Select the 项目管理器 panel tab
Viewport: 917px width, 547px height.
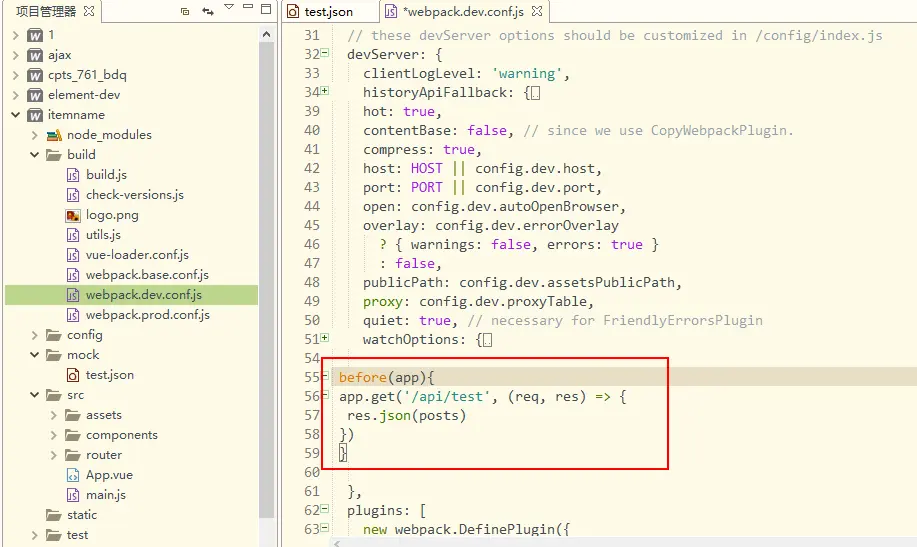[x=46, y=12]
